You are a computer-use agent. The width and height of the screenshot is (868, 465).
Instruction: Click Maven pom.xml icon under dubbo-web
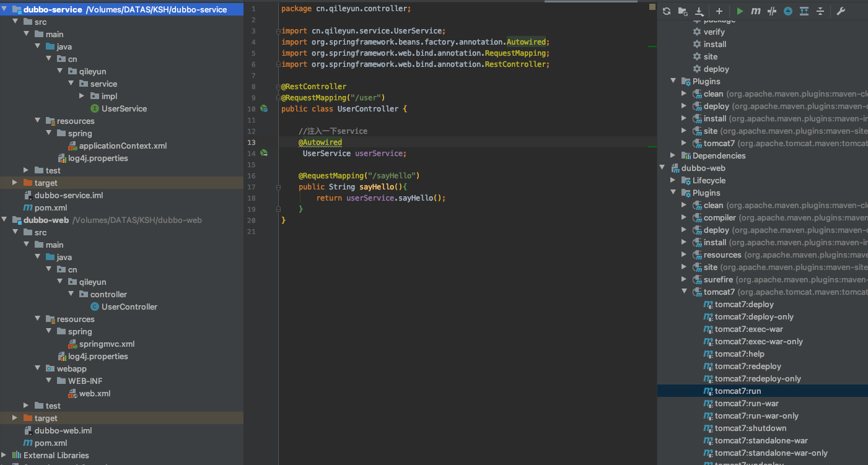point(28,443)
